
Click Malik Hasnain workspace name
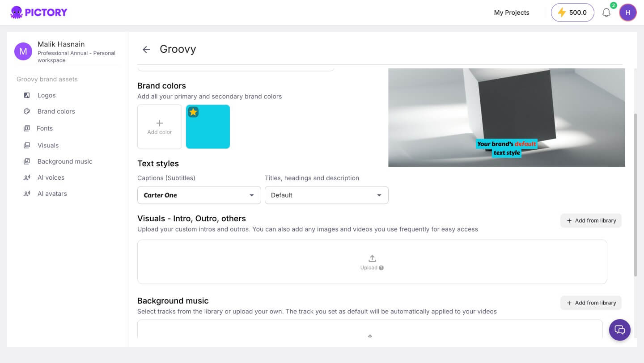tap(61, 44)
